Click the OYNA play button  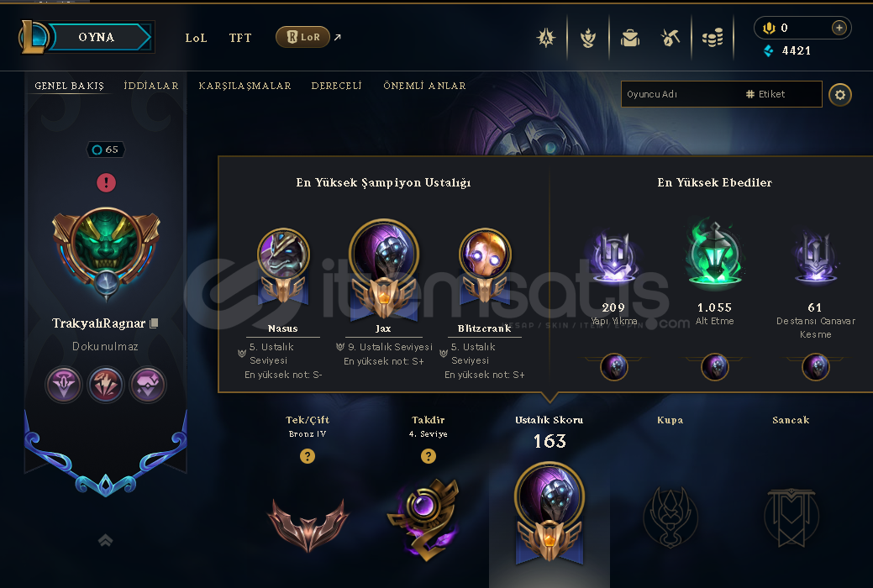pyautogui.click(x=97, y=37)
